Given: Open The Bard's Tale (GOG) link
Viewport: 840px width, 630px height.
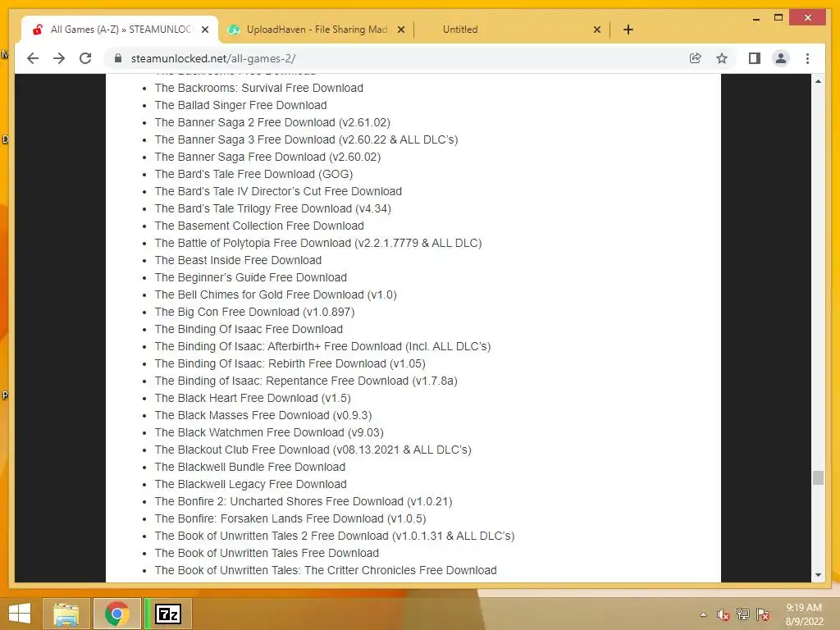Looking at the screenshot, I should pyautogui.click(x=254, y=174).
